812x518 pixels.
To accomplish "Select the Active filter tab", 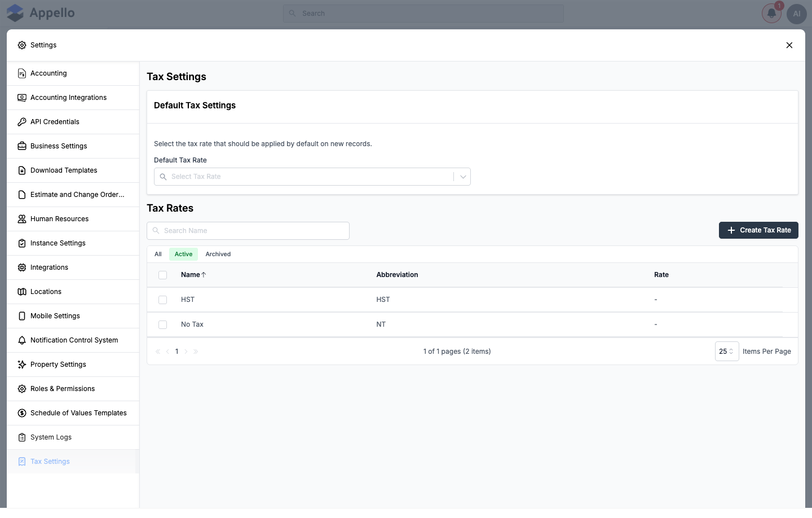I will point(183,254).
